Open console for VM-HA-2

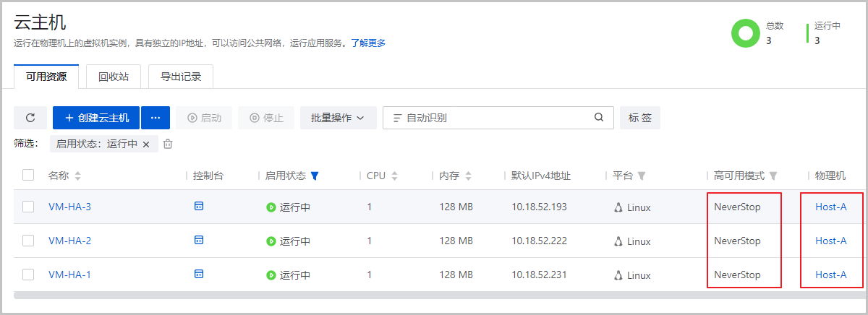pos(199,241)
